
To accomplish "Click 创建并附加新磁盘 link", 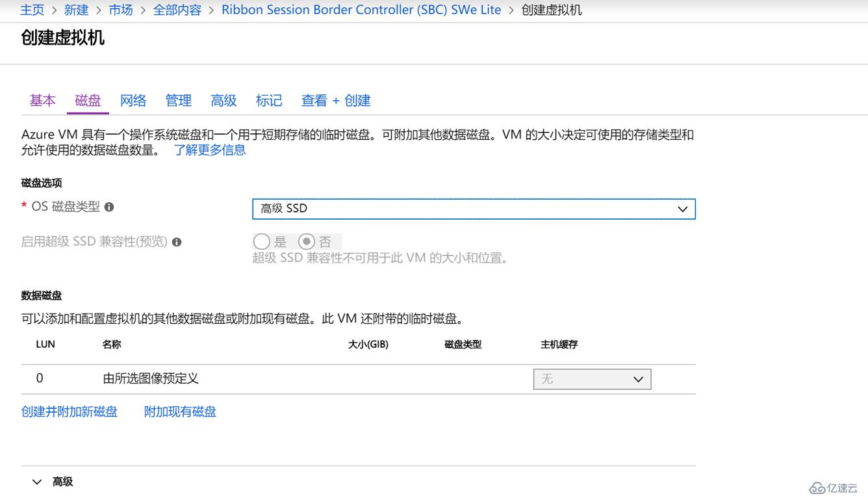I will [70, 411].
